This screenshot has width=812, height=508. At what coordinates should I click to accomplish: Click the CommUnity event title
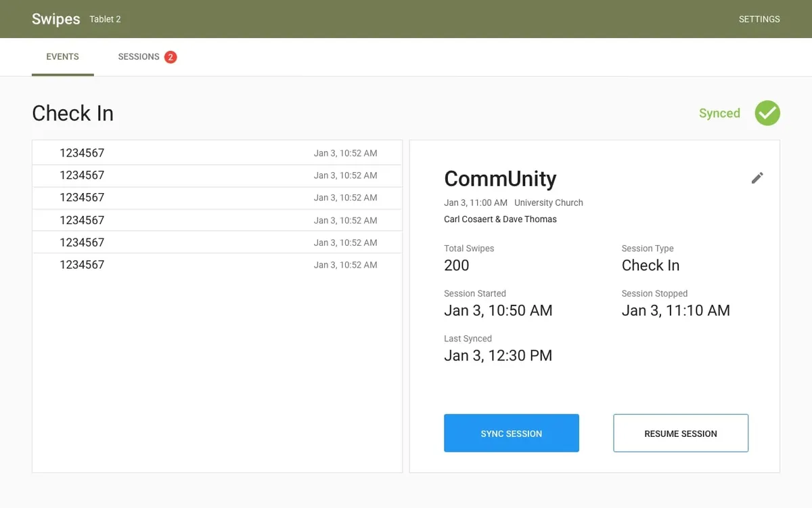point(500,179)
